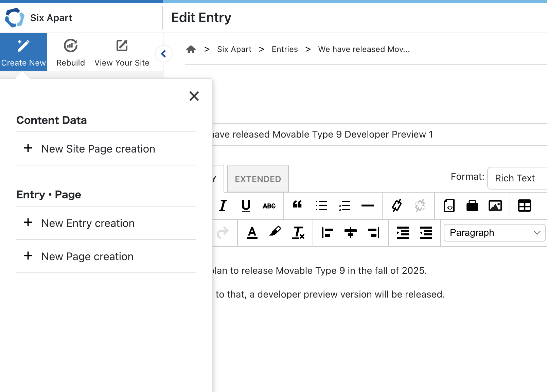Viewport: 547px width, 392px height.
Task: Insert a blockquote
Action: click(x=297, y=204)
